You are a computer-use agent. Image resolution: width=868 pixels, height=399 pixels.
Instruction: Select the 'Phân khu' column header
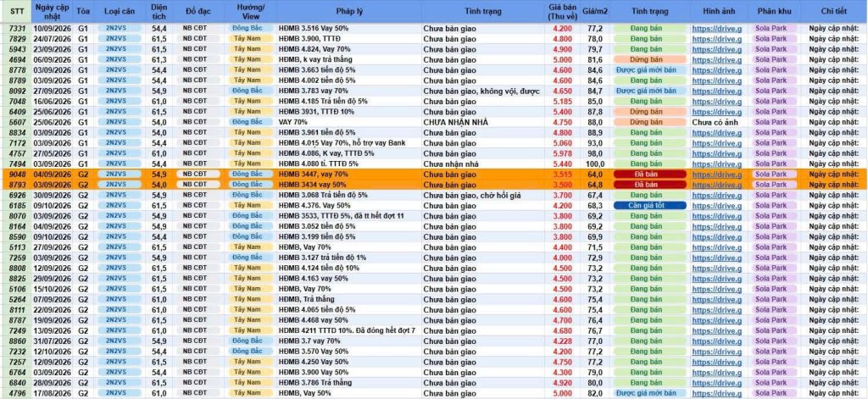773,11
